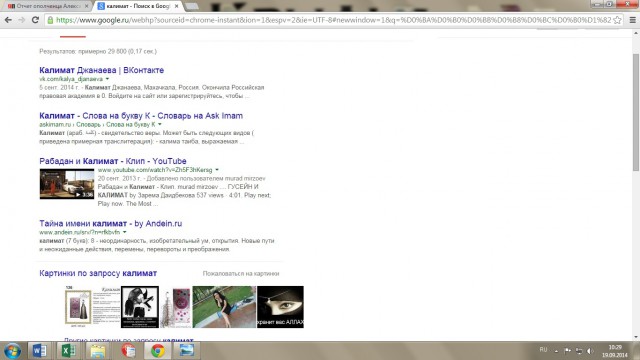Open File Explorer folder icon in taskbar

[98, 351]
